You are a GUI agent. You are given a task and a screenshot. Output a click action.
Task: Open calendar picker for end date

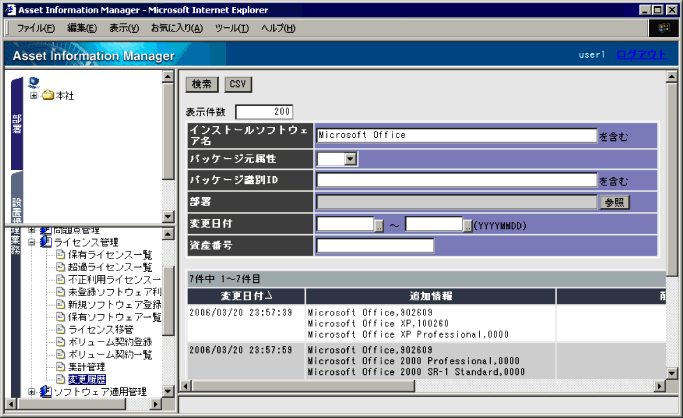(467, 226)
